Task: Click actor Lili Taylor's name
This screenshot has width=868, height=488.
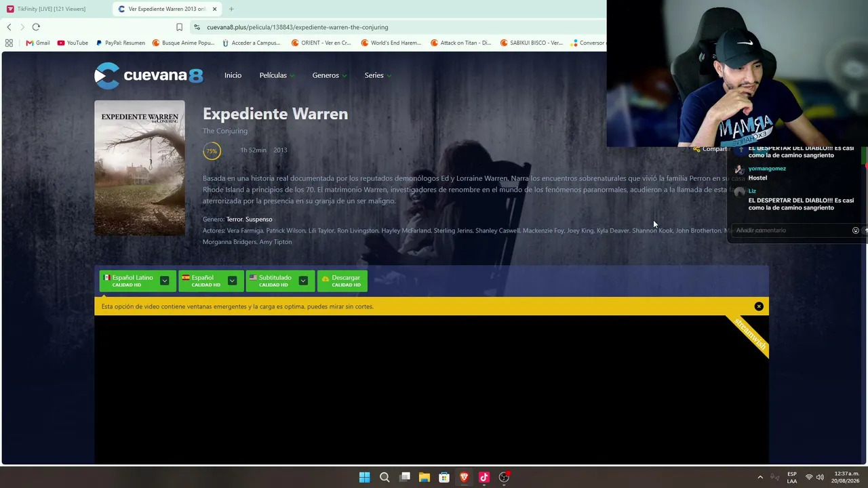Action: [321, 230]
